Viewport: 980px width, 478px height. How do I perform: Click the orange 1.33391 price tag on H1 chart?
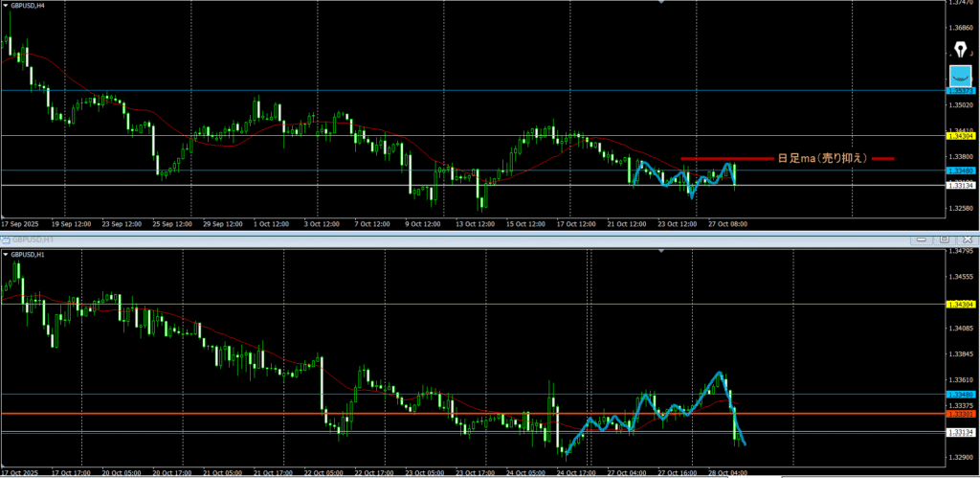tap(960, 414)
